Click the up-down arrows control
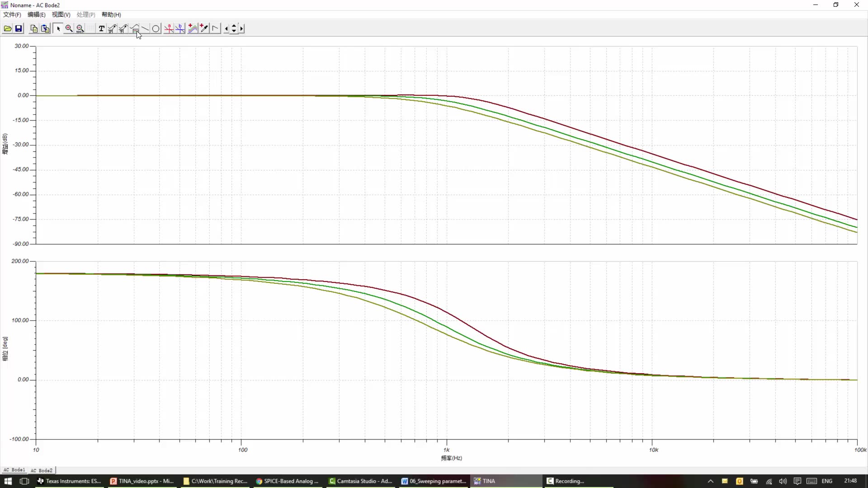Image resolution: width=868 pixels, height=488 pixels. pyautogui.click(x=234, y=28)
